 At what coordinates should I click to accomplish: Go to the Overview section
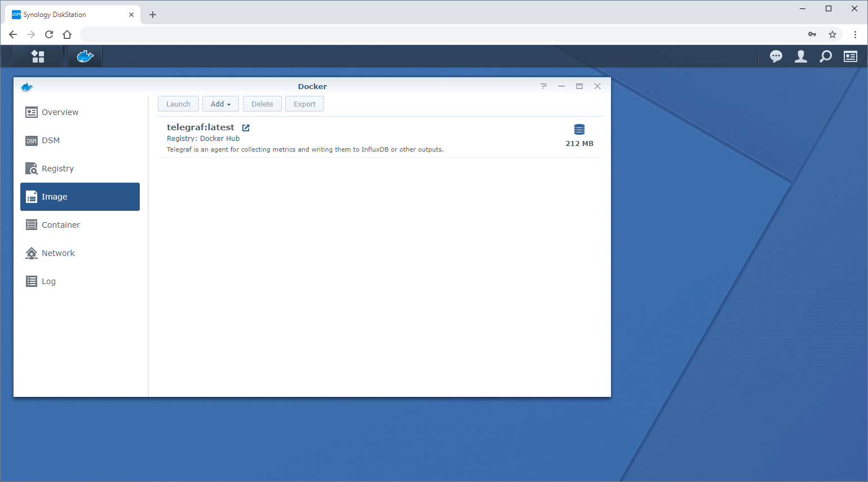coord(80,112)
